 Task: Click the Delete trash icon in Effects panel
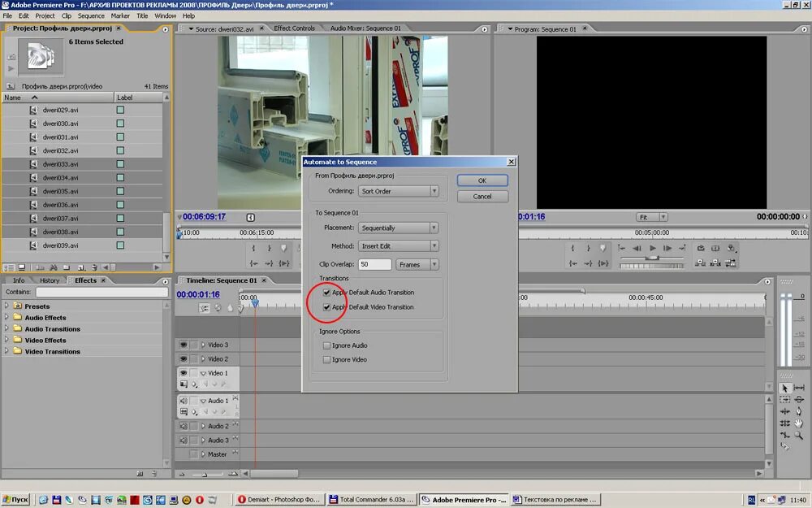[153, 473]
